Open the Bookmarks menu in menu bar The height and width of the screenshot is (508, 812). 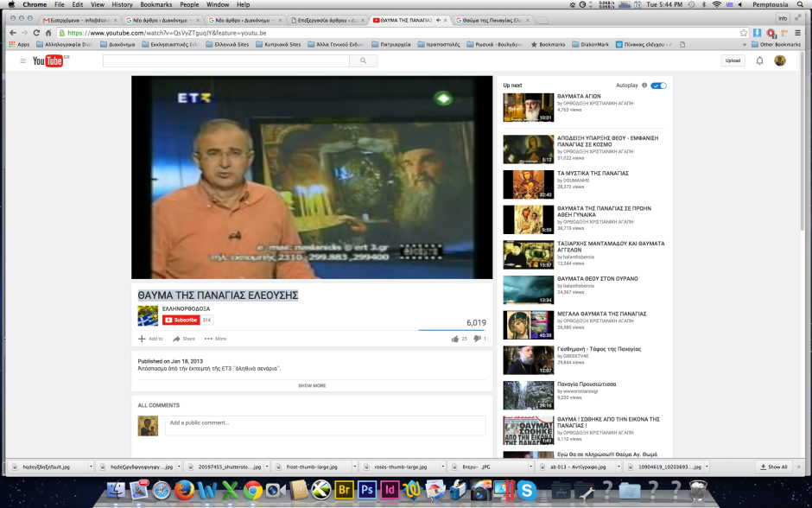[156, 4]
